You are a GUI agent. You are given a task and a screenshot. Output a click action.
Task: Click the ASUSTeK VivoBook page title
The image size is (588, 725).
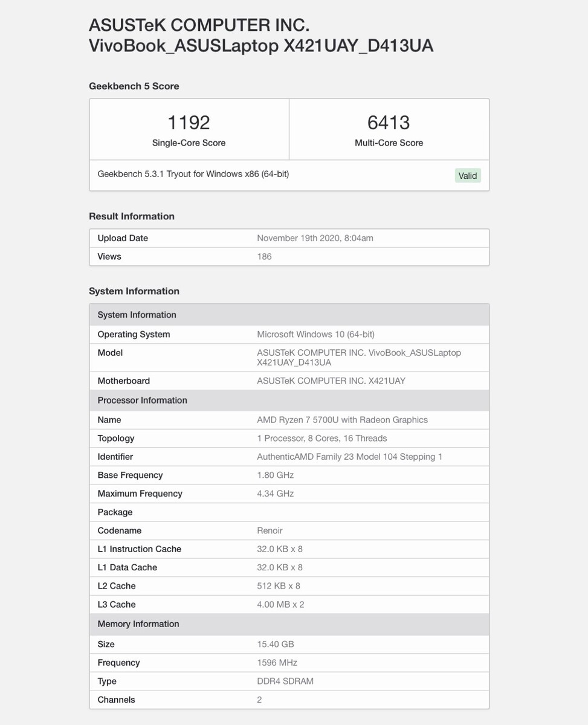coord(261,36)
